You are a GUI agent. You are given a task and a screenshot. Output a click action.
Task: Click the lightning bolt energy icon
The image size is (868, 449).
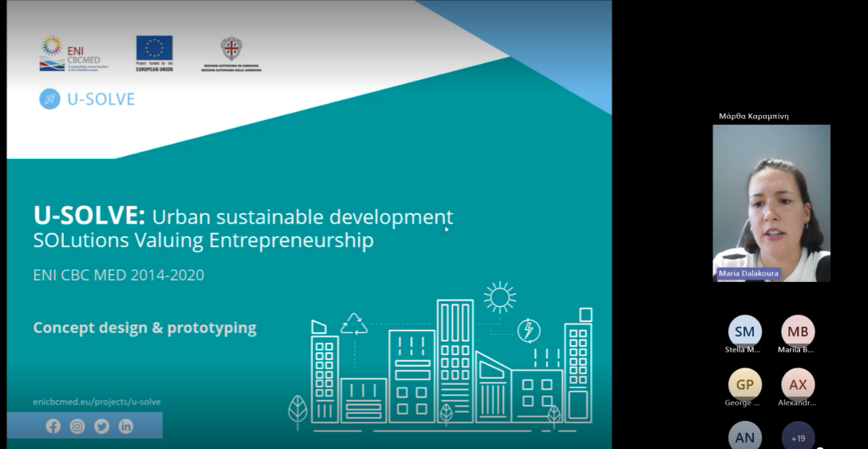(529, 330)
